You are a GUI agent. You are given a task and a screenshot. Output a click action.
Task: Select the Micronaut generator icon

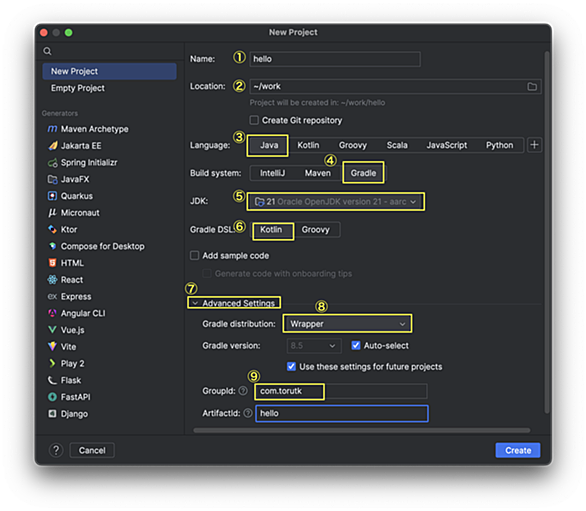pos(52,213)
